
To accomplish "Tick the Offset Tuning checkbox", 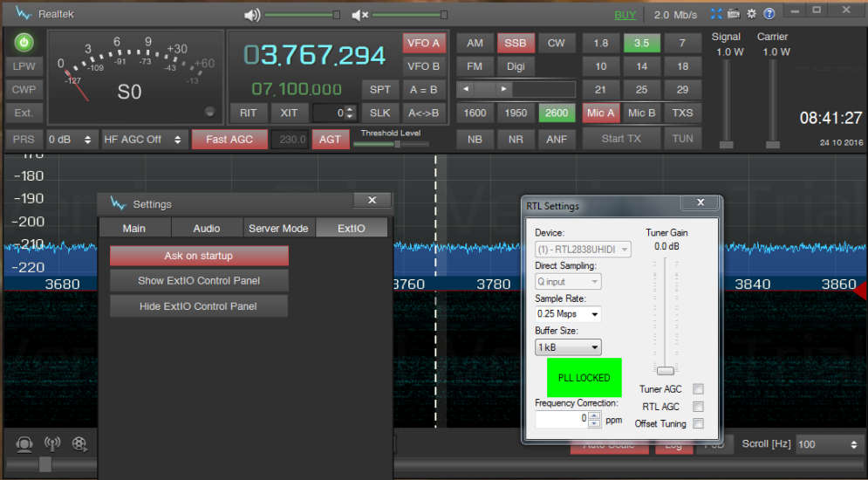I will coord(698,424).
